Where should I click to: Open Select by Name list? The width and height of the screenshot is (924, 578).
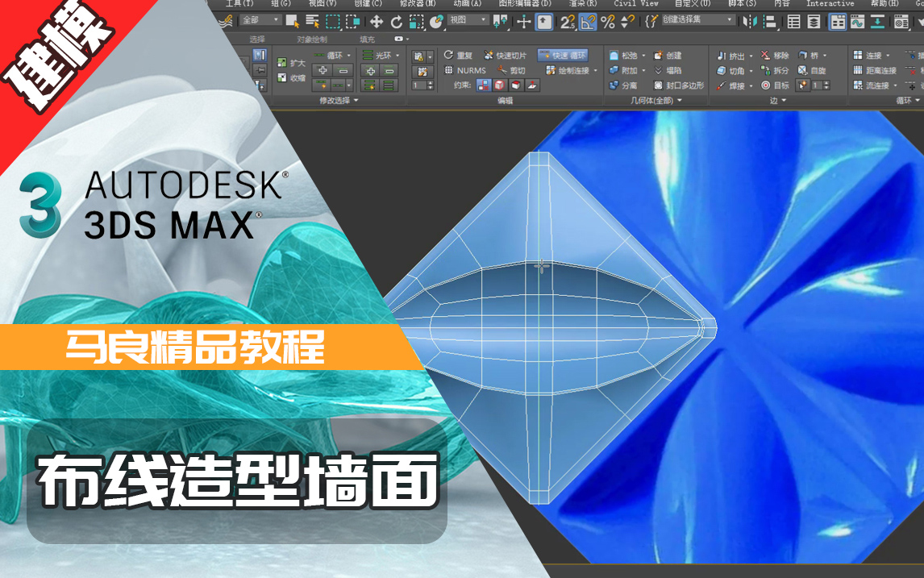[312, 22]
